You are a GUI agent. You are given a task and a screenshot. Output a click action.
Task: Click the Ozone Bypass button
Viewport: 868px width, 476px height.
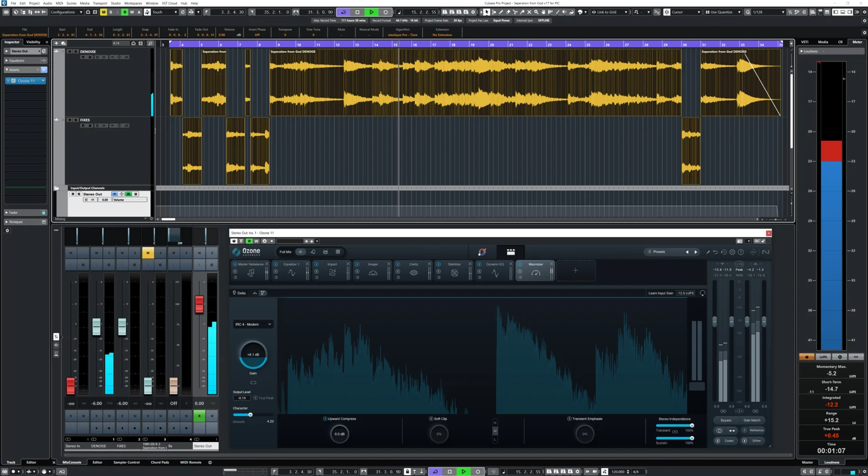click(x=726, y=420)
